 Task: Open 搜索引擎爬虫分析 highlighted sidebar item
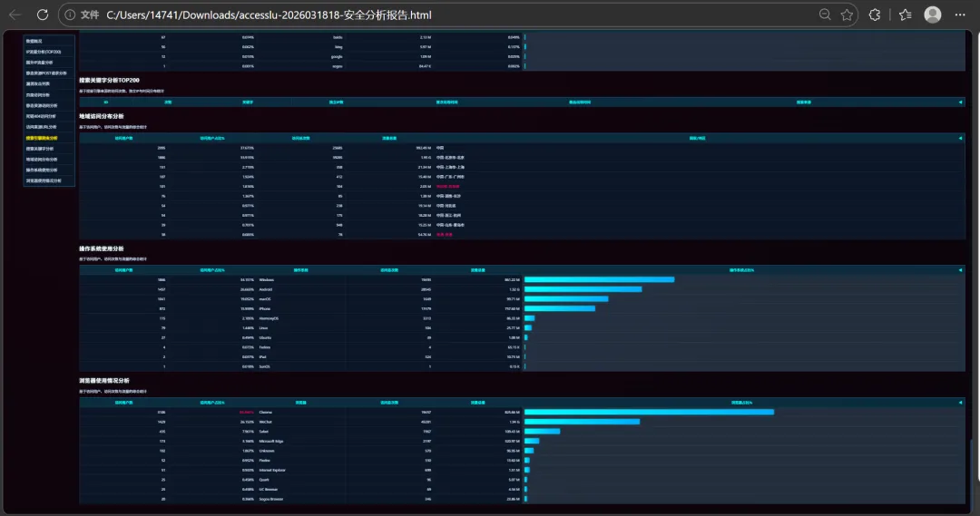(41, 138)
